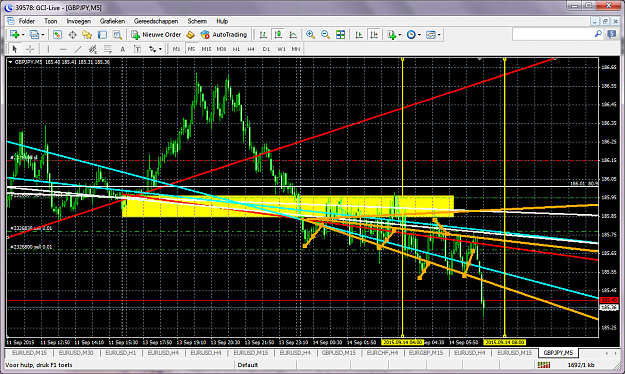The image size is (625, 374).
Task: Zoom in on the chart
Action: point(310,35)
